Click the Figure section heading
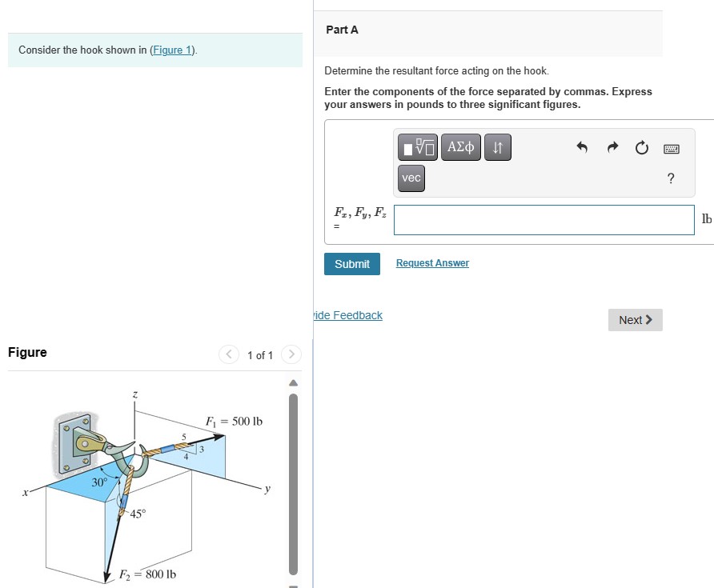Screen dimensions: 714x588 (x=26, y=352)
